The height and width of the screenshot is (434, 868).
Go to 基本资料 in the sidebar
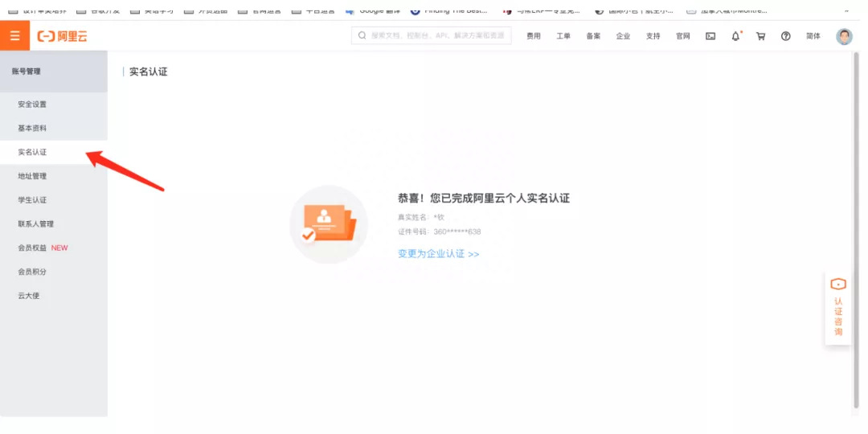click(x=32, y=129)
